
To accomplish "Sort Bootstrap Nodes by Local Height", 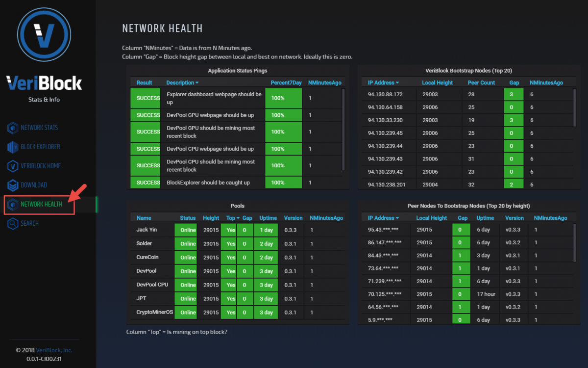I will 437,83.
